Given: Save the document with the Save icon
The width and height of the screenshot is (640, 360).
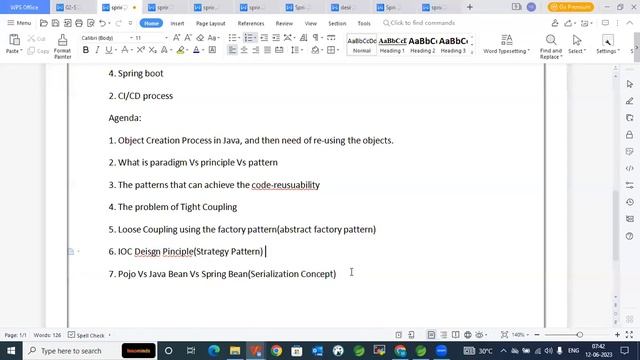Looking at the screenshot, I should coord(56,23).
